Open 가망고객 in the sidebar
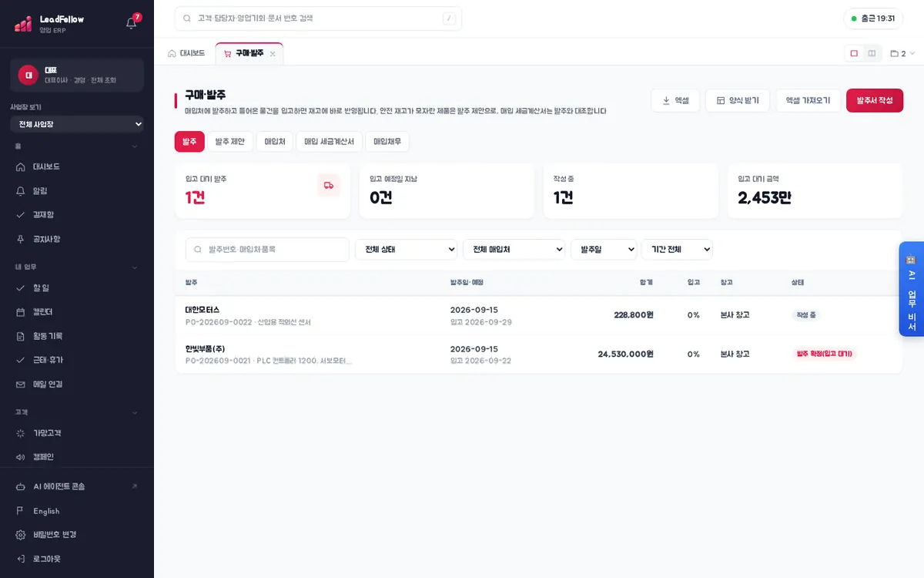This screenshot has width=924, height=578. tap(77, 433)
